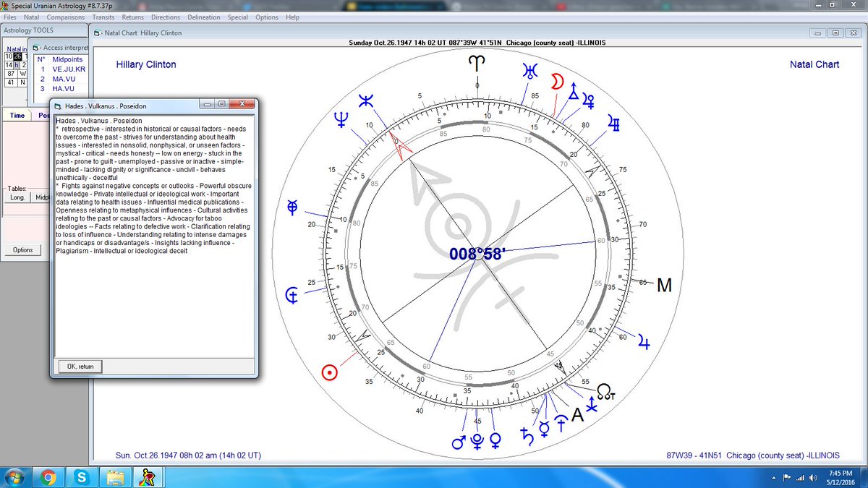Click the Uranus glyph near Aries
Viewport: 868px width, 488px height.
pos(530,71)
